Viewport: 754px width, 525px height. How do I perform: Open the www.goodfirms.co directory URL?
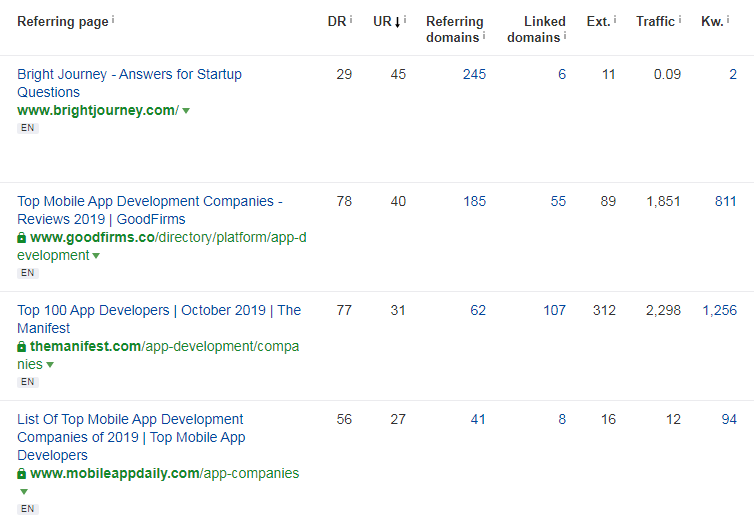tap(162, 246)
